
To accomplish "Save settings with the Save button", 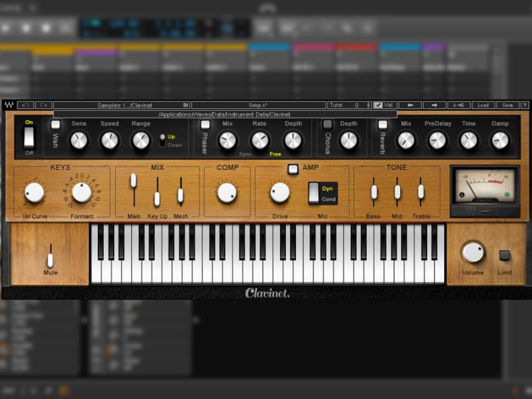I will [509, 105].
